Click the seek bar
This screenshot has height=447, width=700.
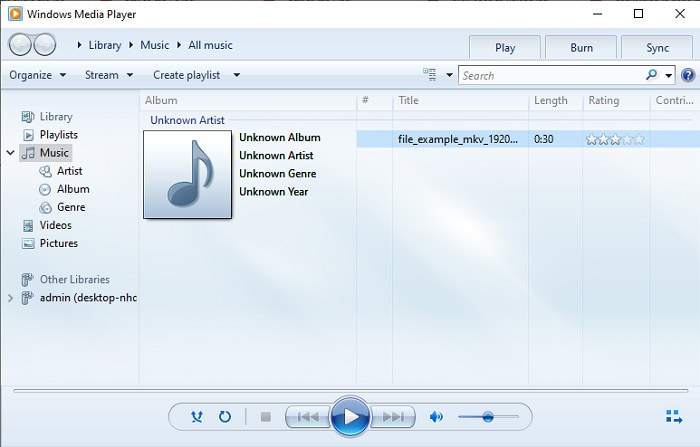[x=350, y=390]
